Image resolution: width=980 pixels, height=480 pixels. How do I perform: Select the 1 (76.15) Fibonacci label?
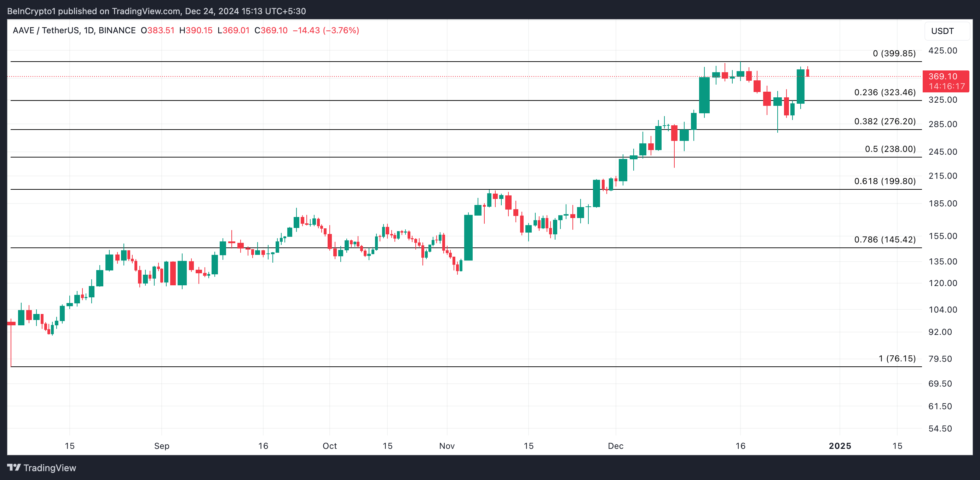pos(897,359)
